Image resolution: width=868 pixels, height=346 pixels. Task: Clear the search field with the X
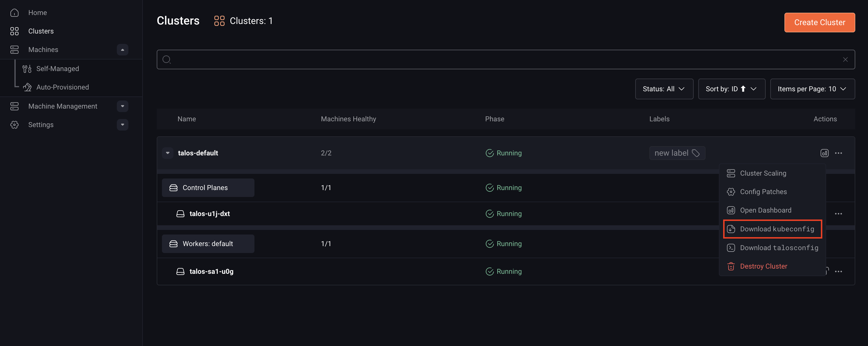point(845,59)
